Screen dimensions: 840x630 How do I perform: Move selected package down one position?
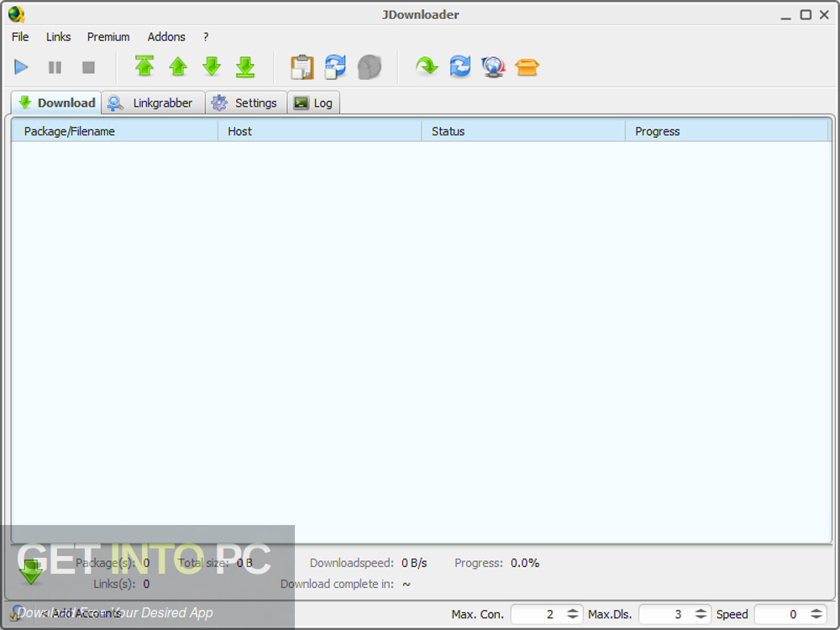212,67
